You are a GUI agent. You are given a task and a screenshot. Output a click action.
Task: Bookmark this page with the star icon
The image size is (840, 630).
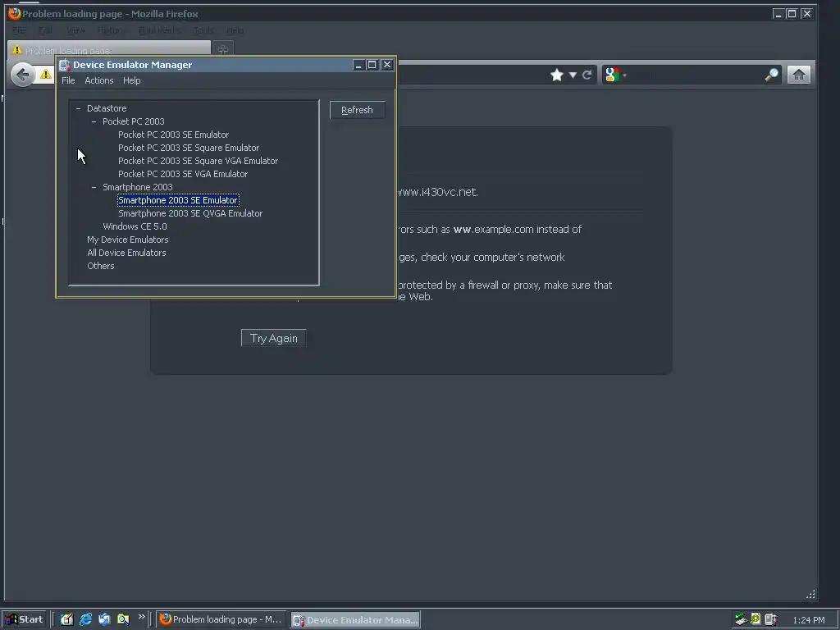[x=557, y=75]
